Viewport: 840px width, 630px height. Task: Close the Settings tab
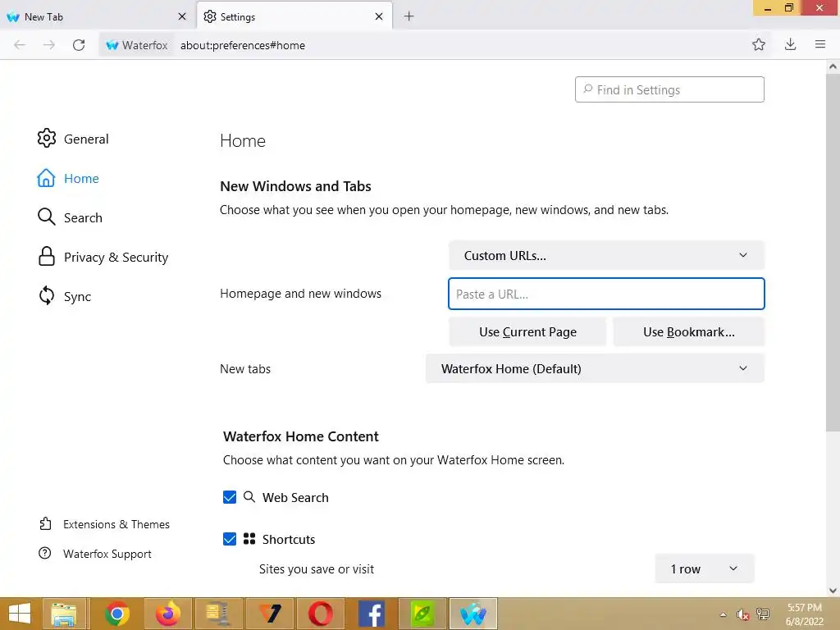(x=379, y=16)
